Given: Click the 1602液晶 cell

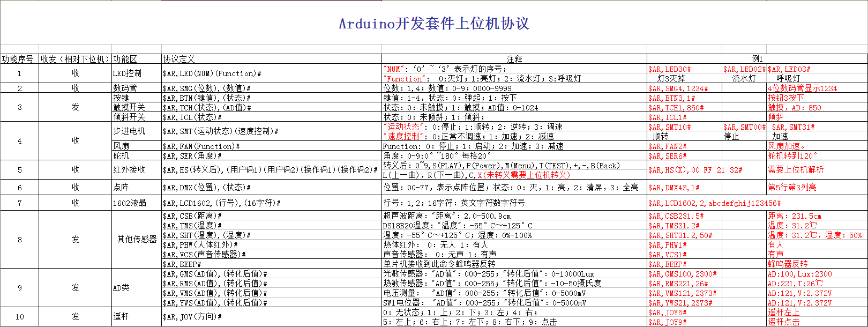Looking at the screenshot, I should (x=137, y=203).
